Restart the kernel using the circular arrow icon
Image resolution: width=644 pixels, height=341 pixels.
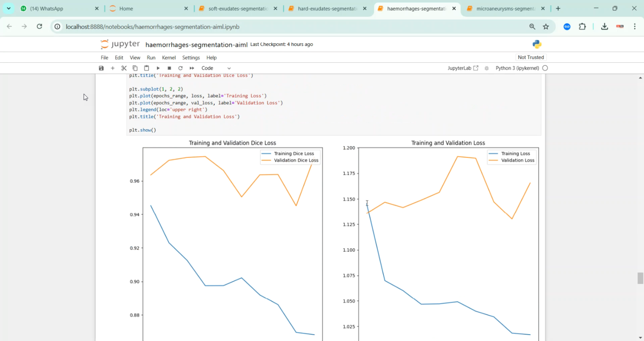(180, 68)
